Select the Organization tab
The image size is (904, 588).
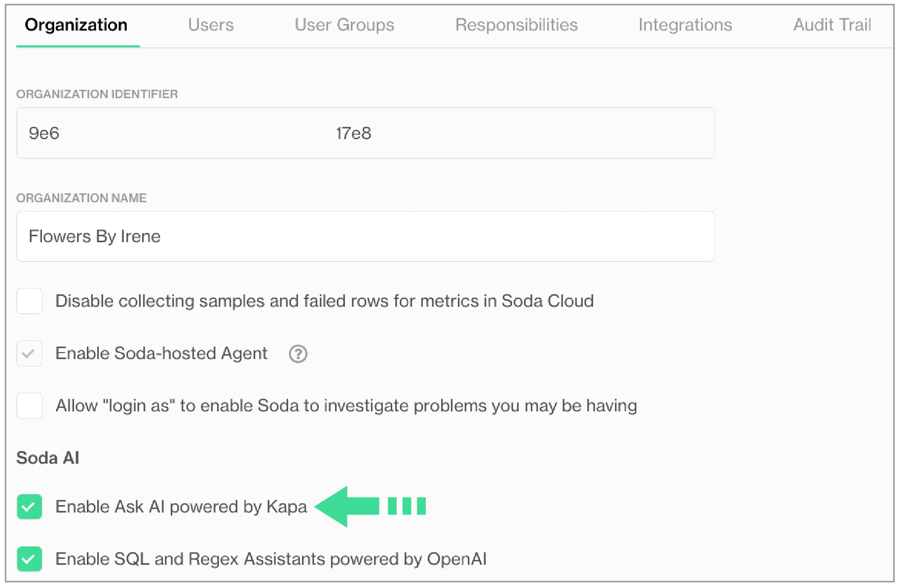point(76,25)
